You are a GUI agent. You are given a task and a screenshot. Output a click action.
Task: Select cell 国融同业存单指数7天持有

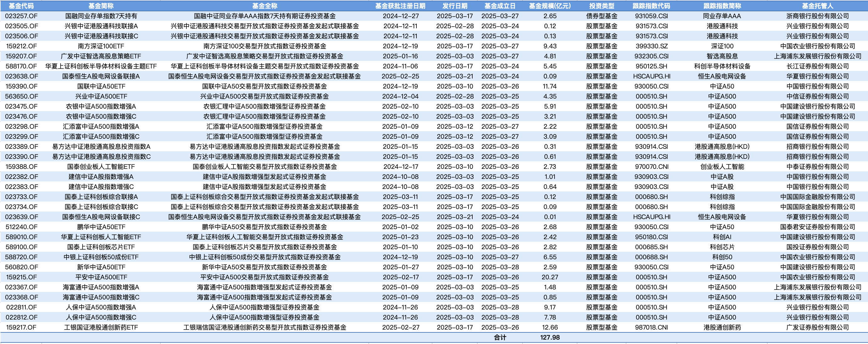click(x=101, y=16)
